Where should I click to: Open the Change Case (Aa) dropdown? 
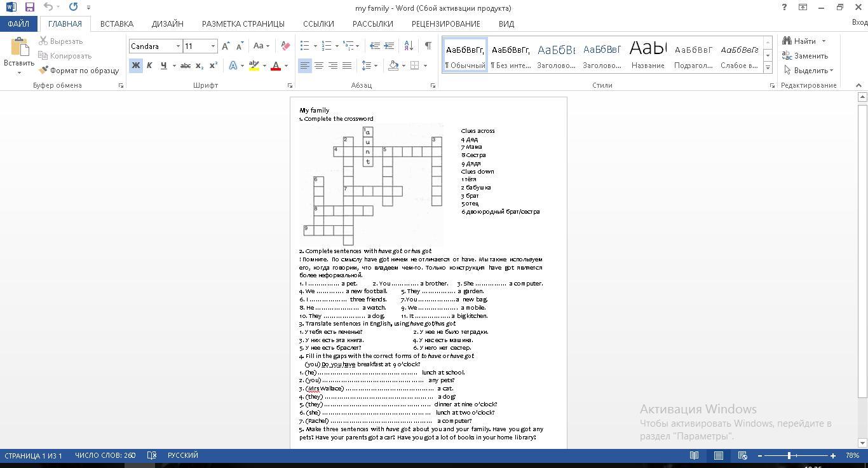(x=261, y=46)
